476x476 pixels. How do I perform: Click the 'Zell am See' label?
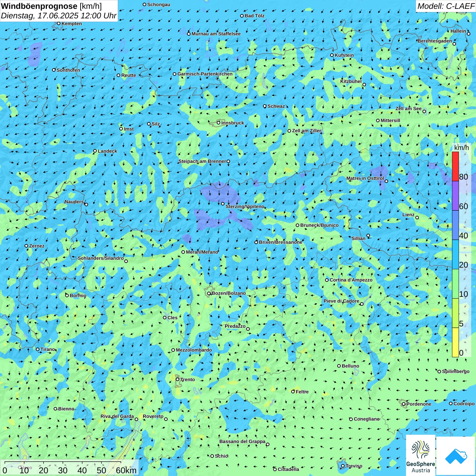[x=408, y=108]
